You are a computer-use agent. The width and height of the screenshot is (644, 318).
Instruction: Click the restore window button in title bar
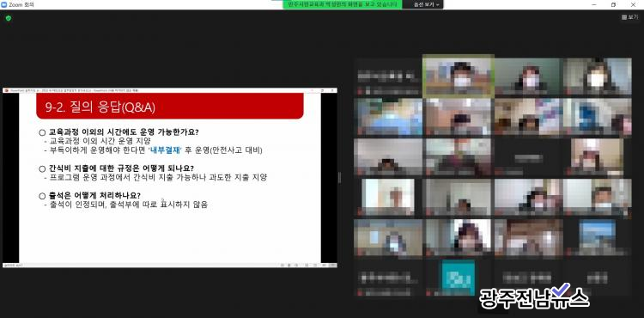(x=614, y=4)
